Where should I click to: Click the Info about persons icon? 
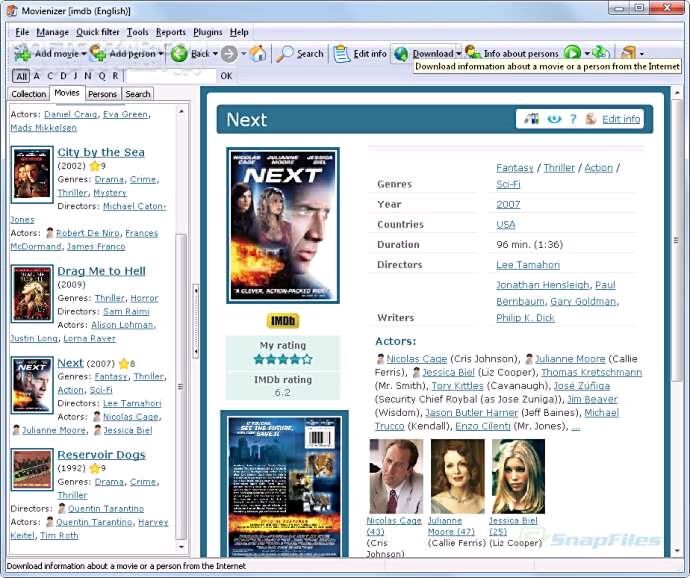pyautogui.click(x=473, y=52)
